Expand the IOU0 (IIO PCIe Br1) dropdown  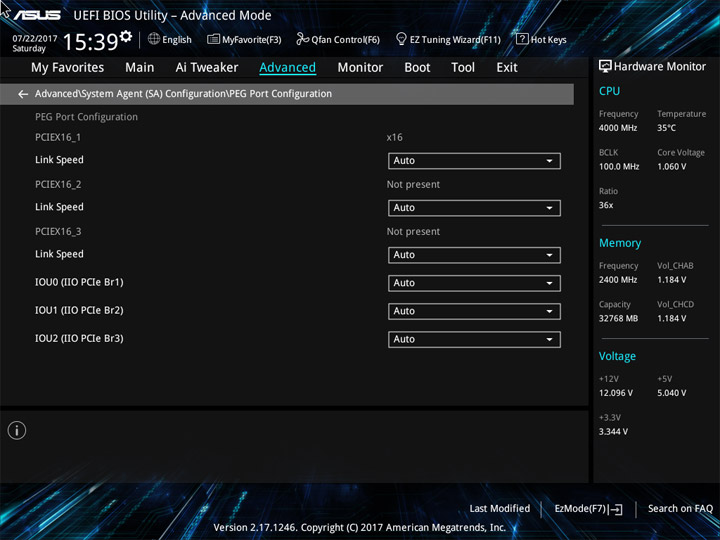(x=474, y=283)
